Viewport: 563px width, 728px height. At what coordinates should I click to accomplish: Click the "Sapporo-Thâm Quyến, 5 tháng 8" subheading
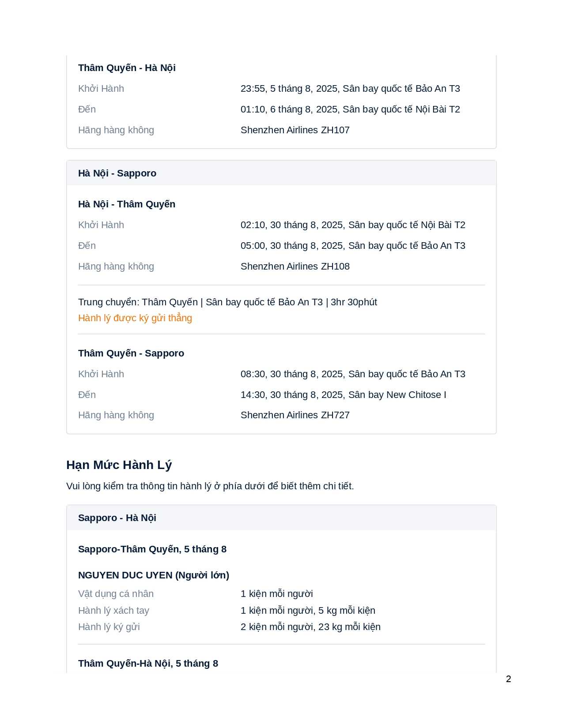[x=152, y=549]
